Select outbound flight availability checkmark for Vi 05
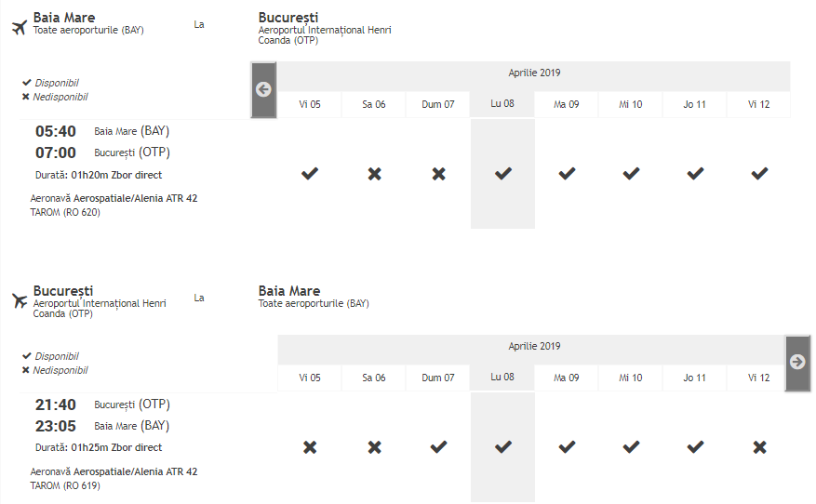The image size is (816, 504). (310, 173)
